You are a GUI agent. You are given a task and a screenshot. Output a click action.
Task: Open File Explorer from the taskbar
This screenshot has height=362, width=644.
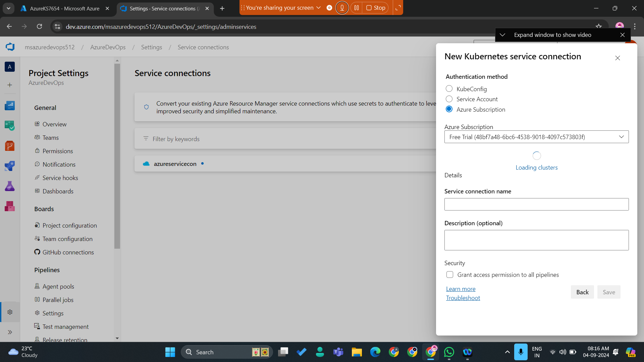pos(357,352)
